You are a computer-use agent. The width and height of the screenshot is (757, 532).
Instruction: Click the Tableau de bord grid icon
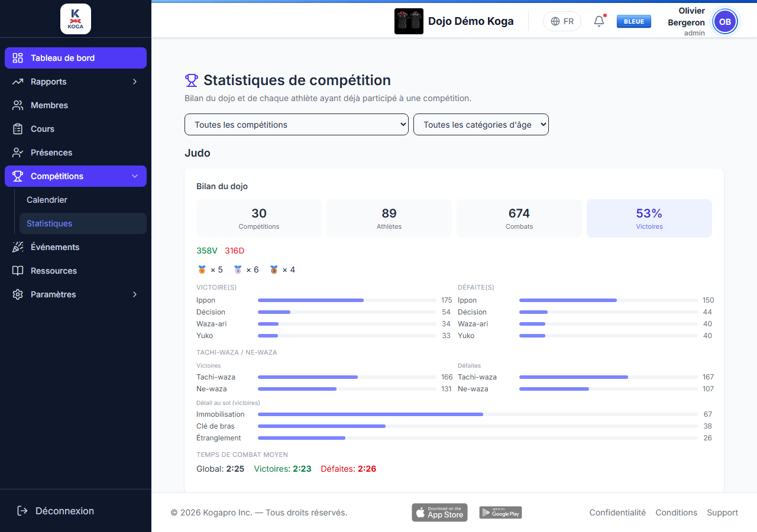(x=18, y=58)
